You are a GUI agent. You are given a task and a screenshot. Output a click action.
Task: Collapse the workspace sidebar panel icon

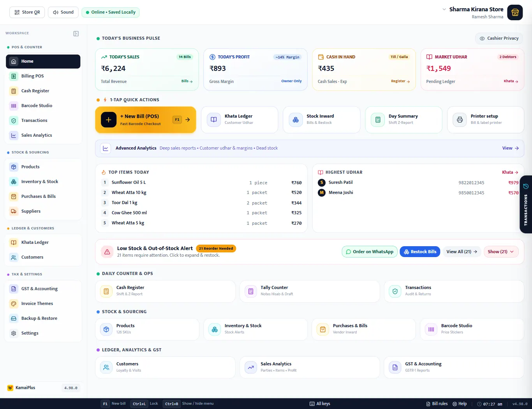76,33
